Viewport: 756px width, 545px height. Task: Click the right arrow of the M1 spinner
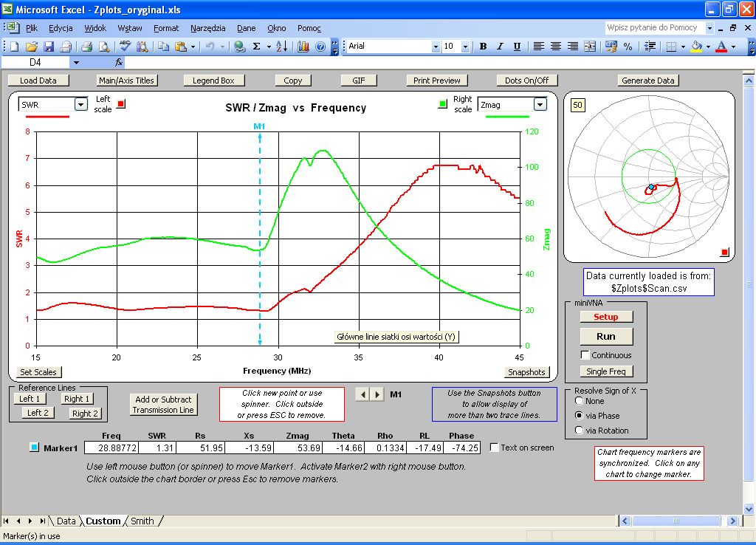377,394
